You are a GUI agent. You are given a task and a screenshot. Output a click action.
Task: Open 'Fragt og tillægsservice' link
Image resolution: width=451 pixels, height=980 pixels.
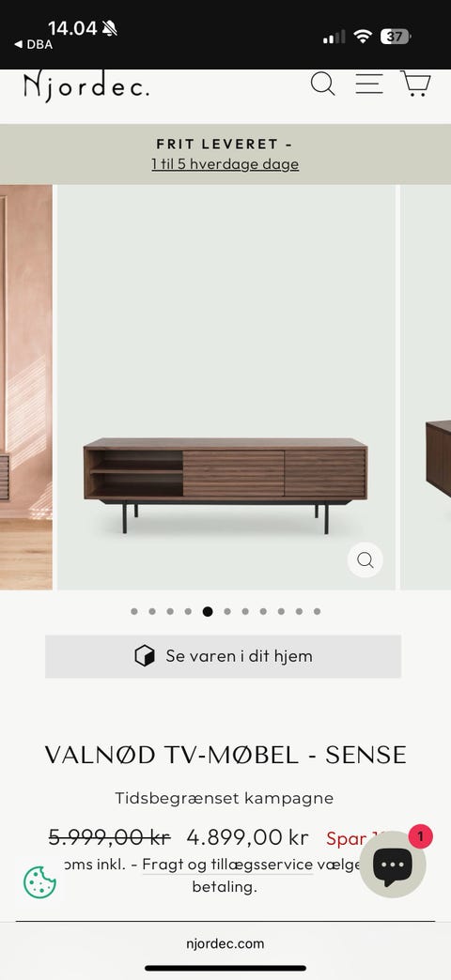tap(227, 865)
